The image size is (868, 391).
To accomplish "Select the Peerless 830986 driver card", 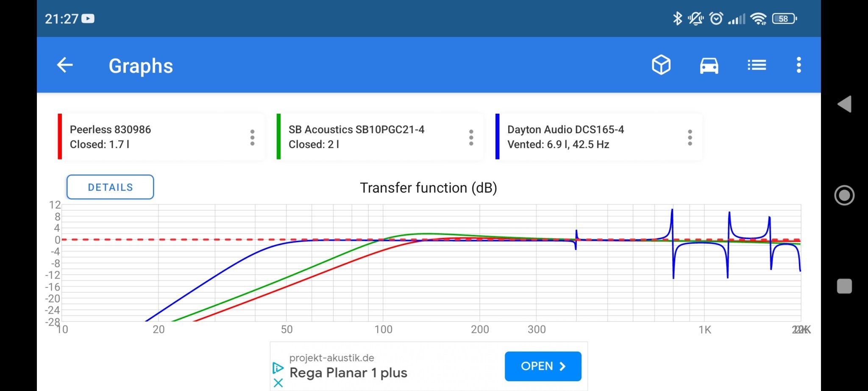I will (x=161, y=137).
